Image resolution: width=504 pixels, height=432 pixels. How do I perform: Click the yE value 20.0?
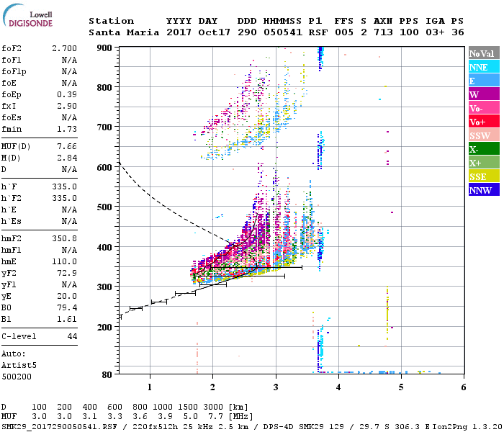coord(67,297)
